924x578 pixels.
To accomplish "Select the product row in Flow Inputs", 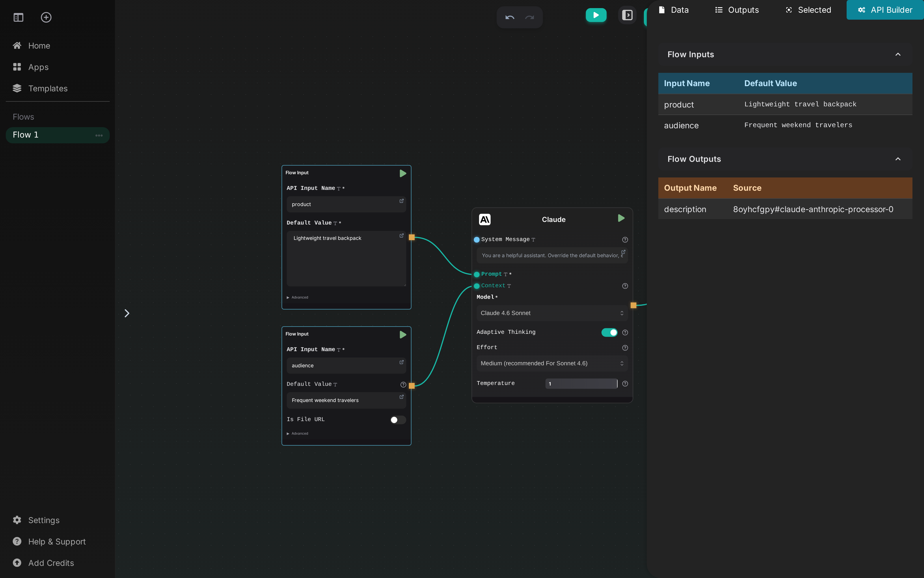I will [x=785, y=105].
